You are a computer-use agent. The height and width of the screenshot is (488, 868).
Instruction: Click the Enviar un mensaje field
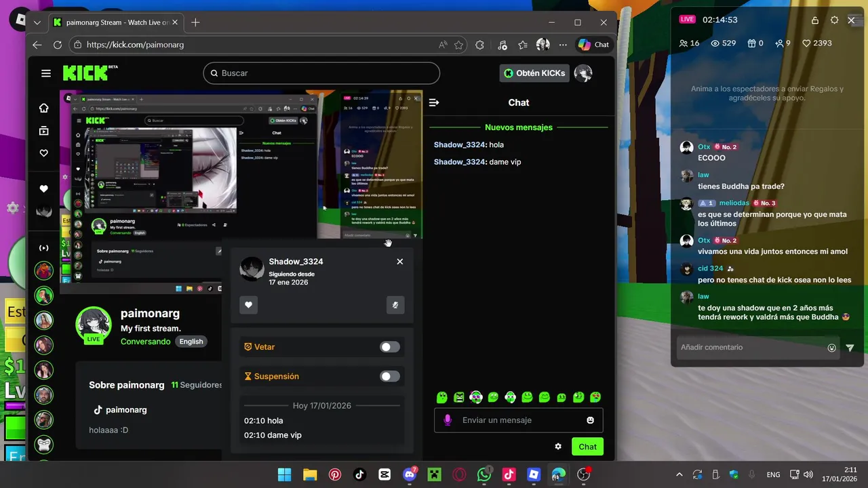pos(519,420)
